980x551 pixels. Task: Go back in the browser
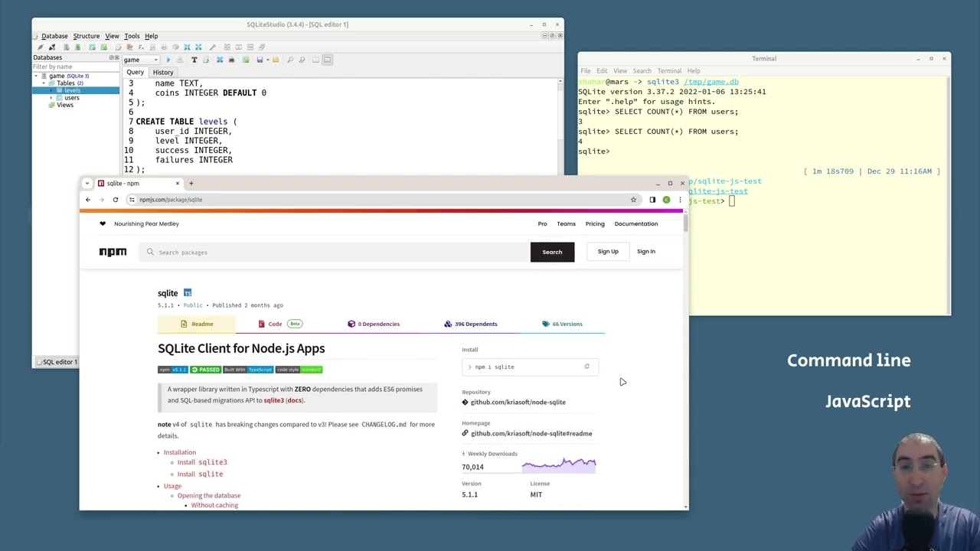tap(88, 200)
